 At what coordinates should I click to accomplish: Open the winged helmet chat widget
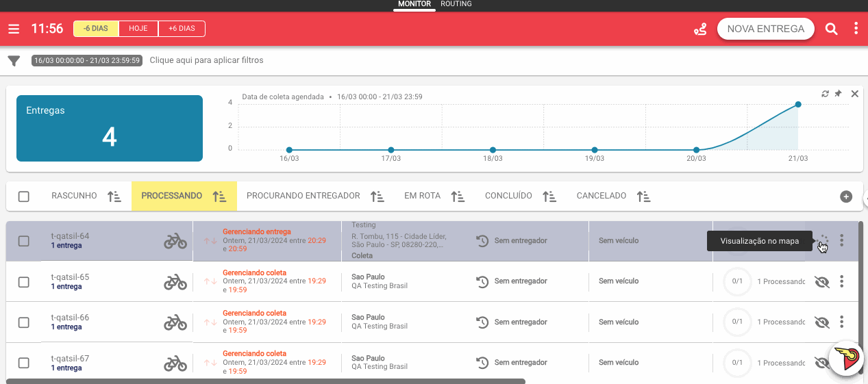click(x=847, y=359)
